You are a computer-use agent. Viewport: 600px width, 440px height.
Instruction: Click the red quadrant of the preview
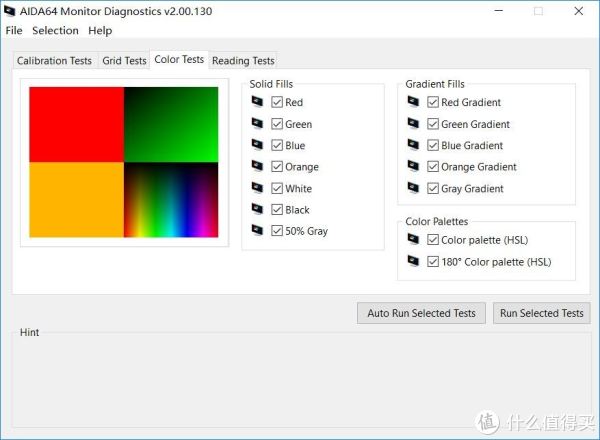[x=77, y=124]
